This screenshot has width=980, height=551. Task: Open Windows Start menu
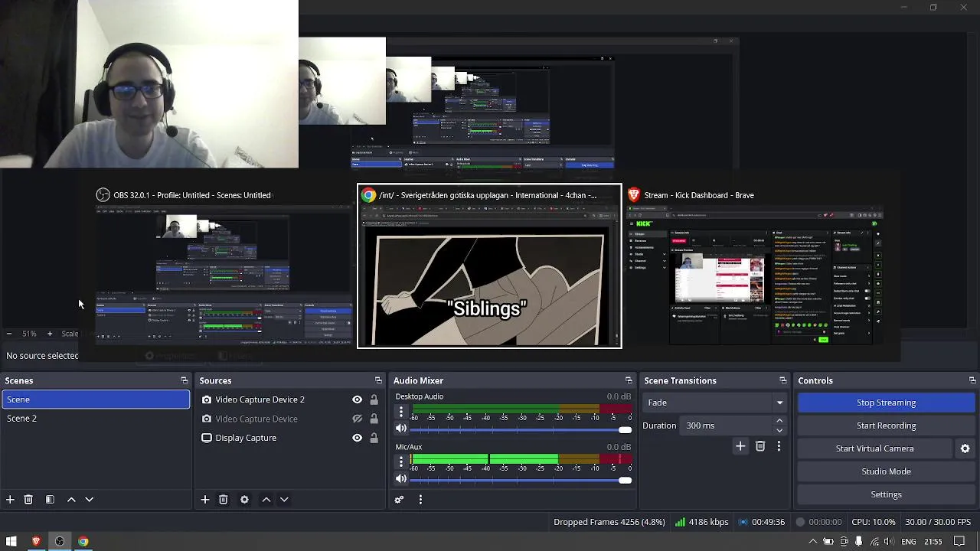(11, 542)
